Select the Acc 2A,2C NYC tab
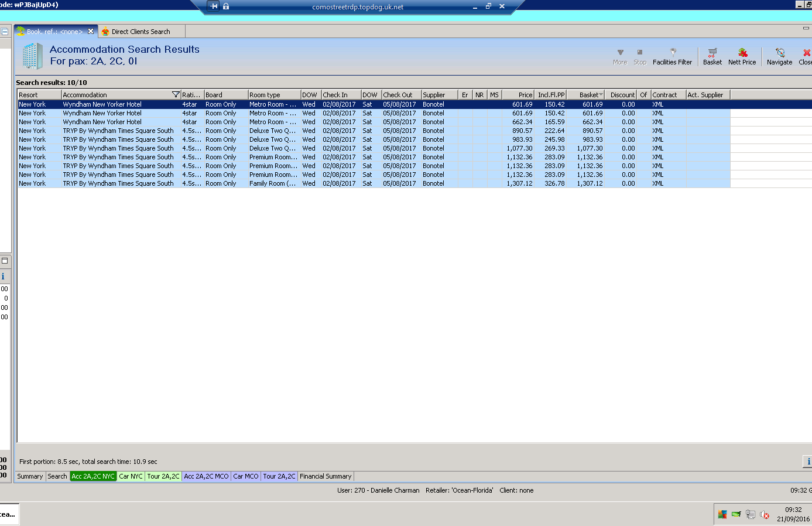This screenshot has width=812, height=526. tap(93, 476)
